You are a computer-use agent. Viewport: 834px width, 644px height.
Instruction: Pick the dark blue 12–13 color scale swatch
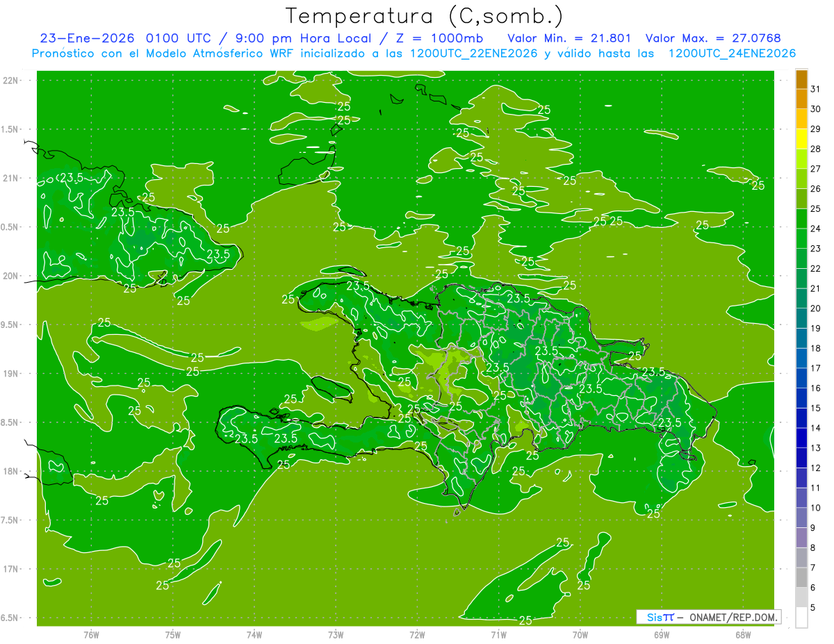click(x=801, y=458)
